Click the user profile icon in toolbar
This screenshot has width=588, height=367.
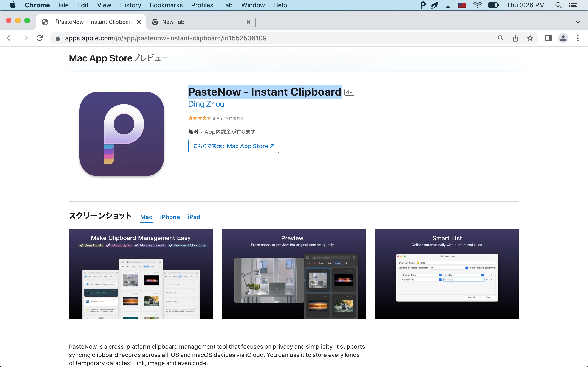[563, 38]
